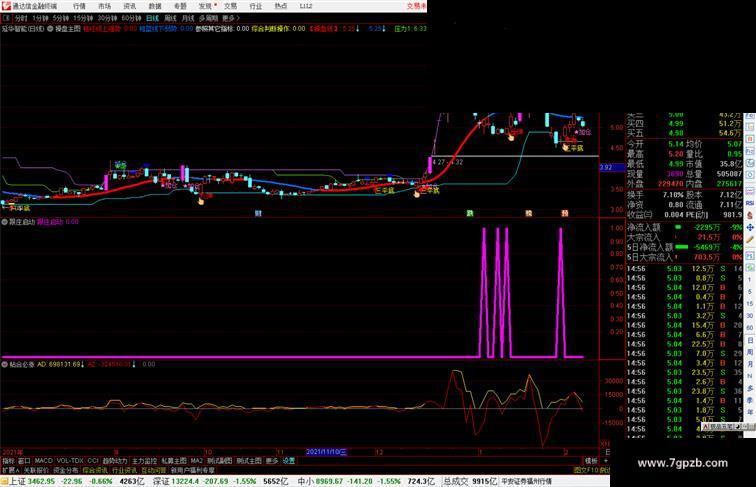Collapse the 跟庄启动 indicator marker
Viewport: 756px width, 487px height.
click(x=5, y=222)
